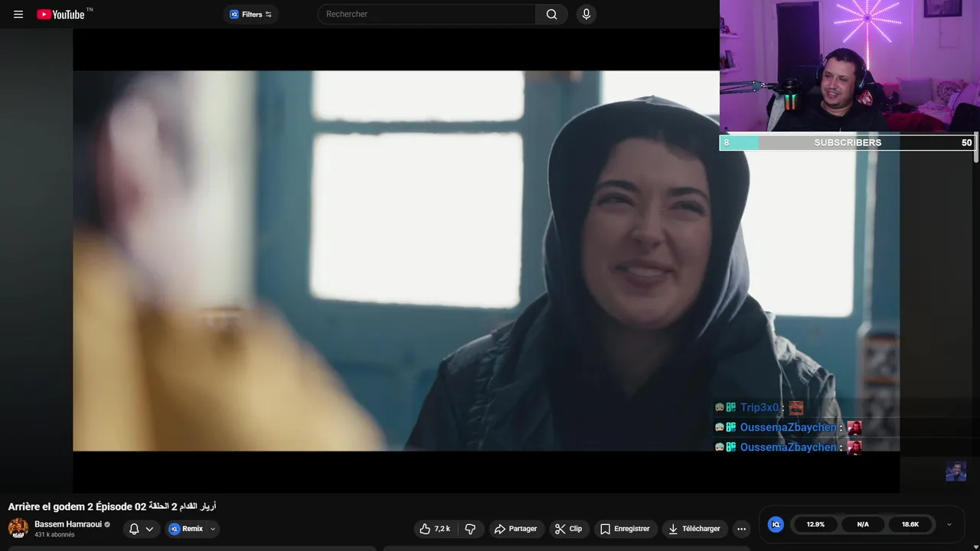Save video with Enregistrer button
Image resolution: width=980 pixels, height=551 pixels.
point(625,529)
